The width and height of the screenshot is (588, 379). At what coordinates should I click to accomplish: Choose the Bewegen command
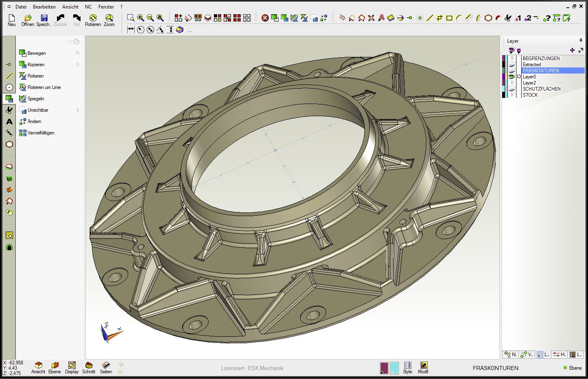(33, 53)
